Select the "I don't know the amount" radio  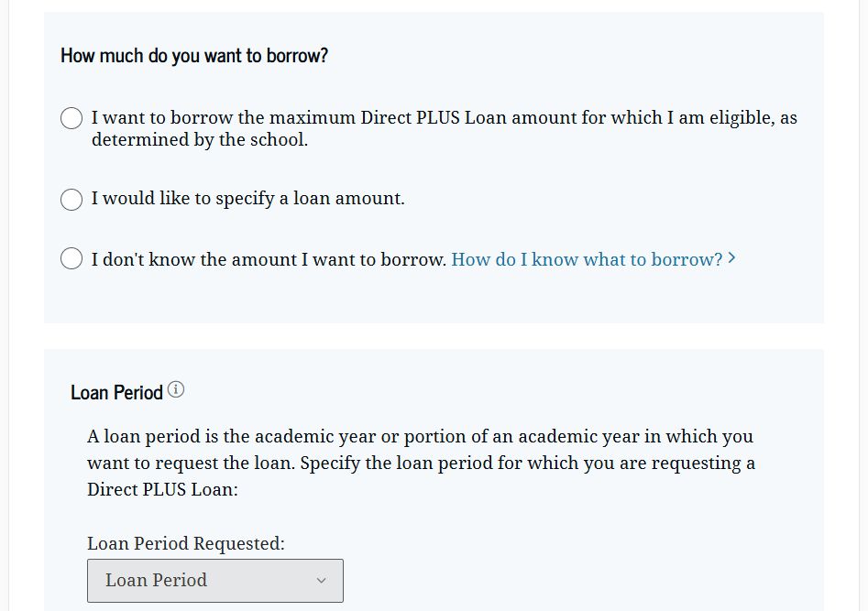coord(71,259)
